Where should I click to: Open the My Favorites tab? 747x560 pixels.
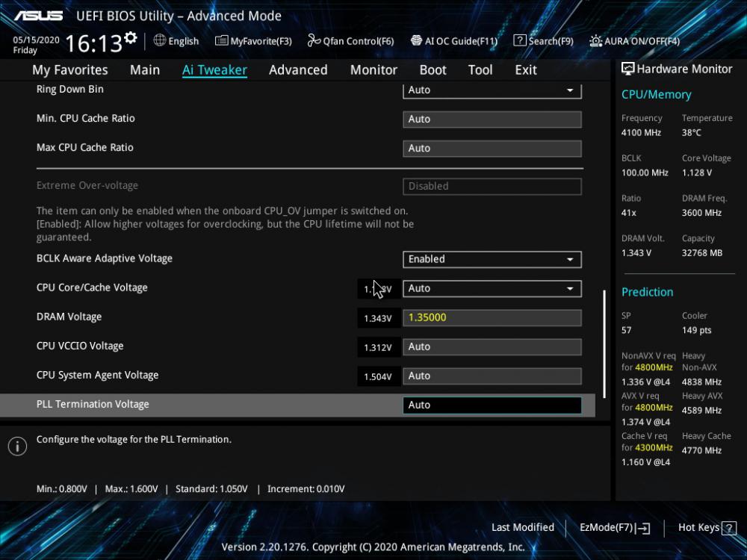pyautogui.click(x=70, y=70)
